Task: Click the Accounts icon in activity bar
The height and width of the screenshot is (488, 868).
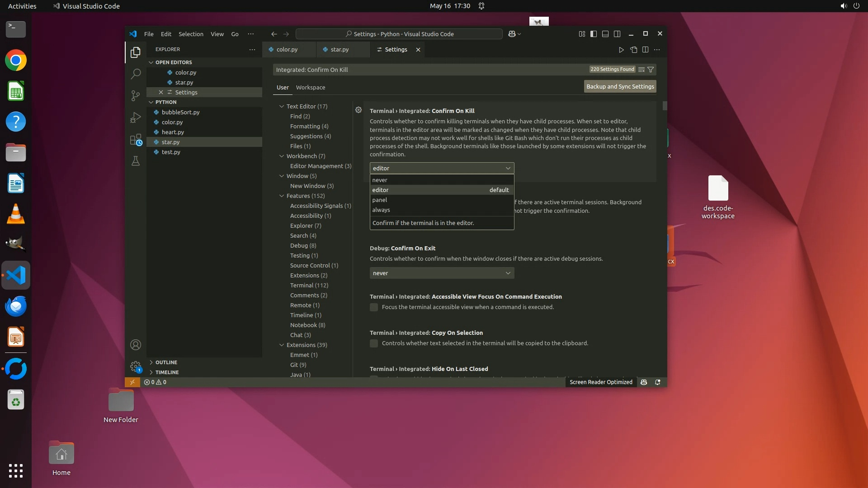Action: [135, 345]
